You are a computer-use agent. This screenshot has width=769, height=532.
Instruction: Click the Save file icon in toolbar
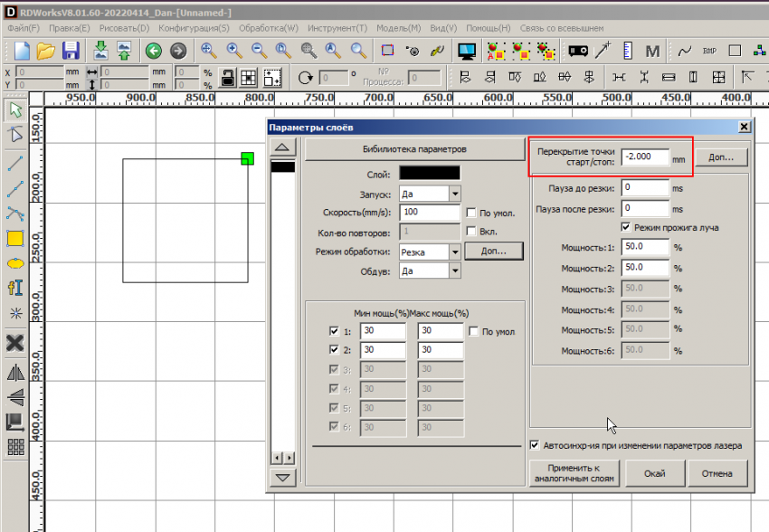70,51
